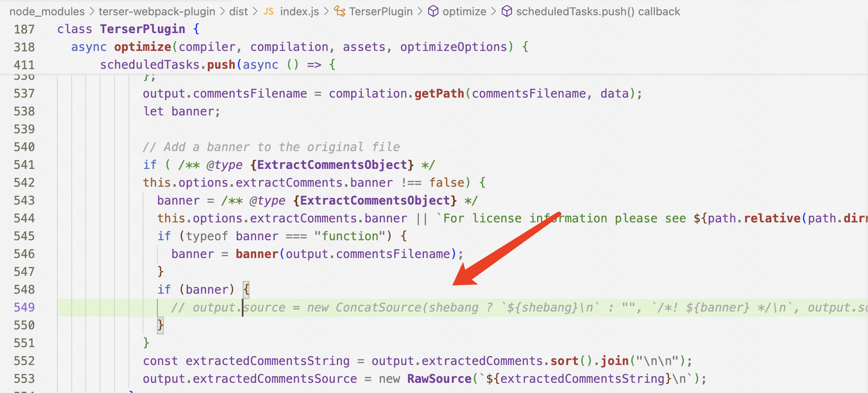Click the TerserPlugin class symbol icon
Screen dimensions: 868x393
(x=339, y=11)
